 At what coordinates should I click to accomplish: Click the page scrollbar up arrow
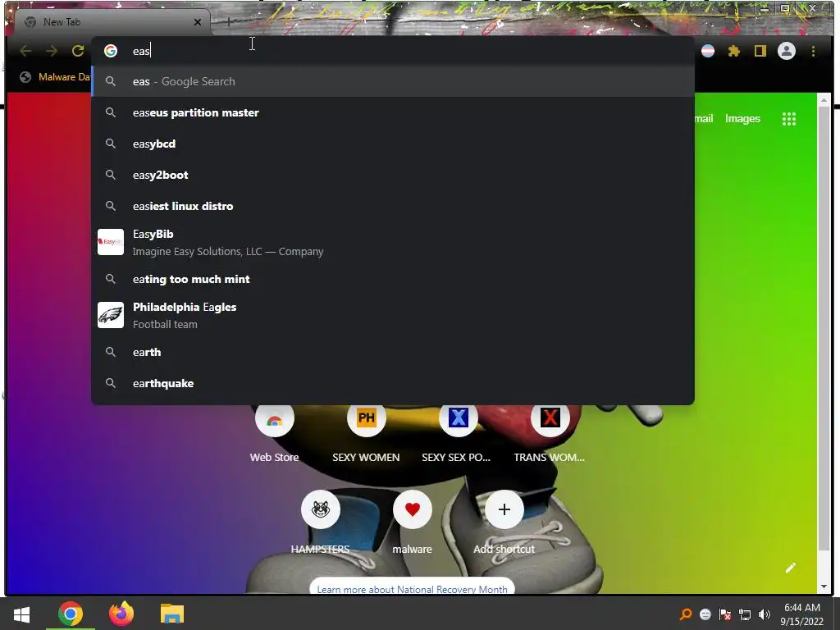824,100
